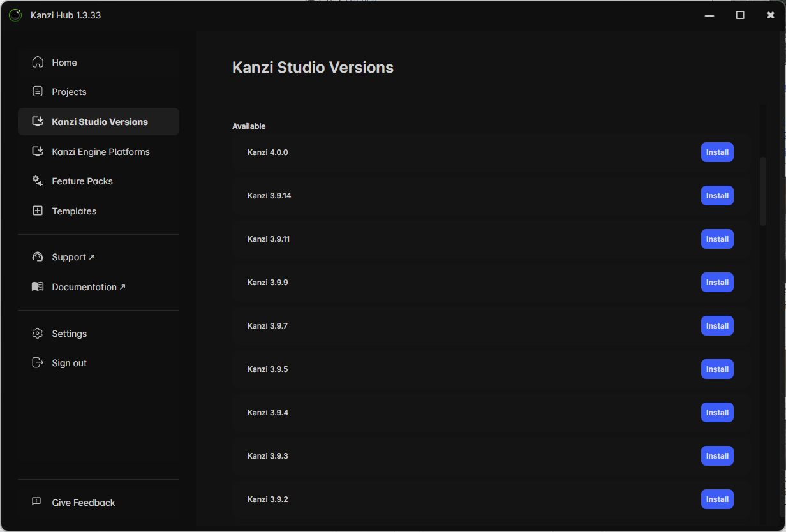
Task: Install Kanzi 3.9.2
Action: [x=717, y=499]
